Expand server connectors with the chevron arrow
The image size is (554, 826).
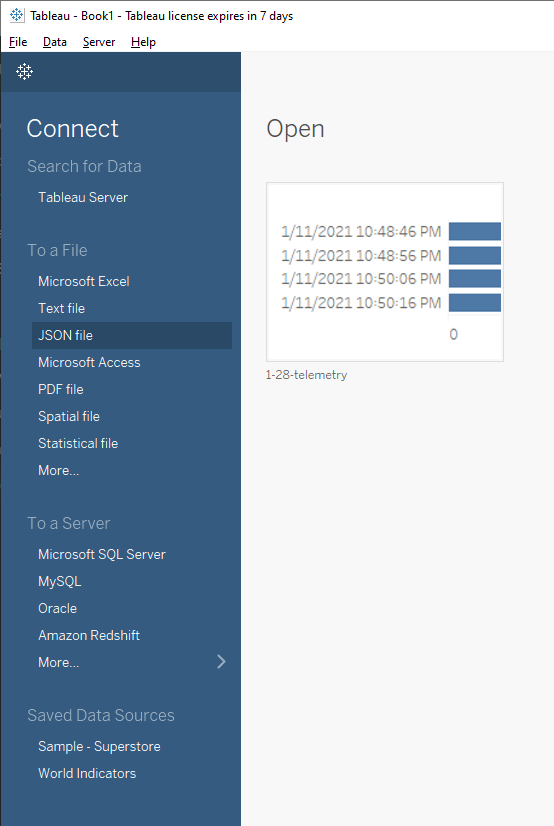click(221, 662)
